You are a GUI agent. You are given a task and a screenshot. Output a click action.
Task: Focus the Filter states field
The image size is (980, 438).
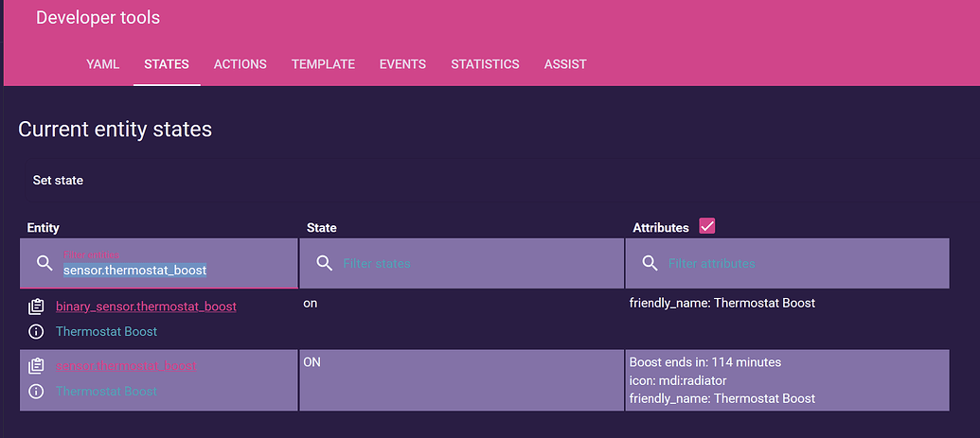tap(461, 264)
